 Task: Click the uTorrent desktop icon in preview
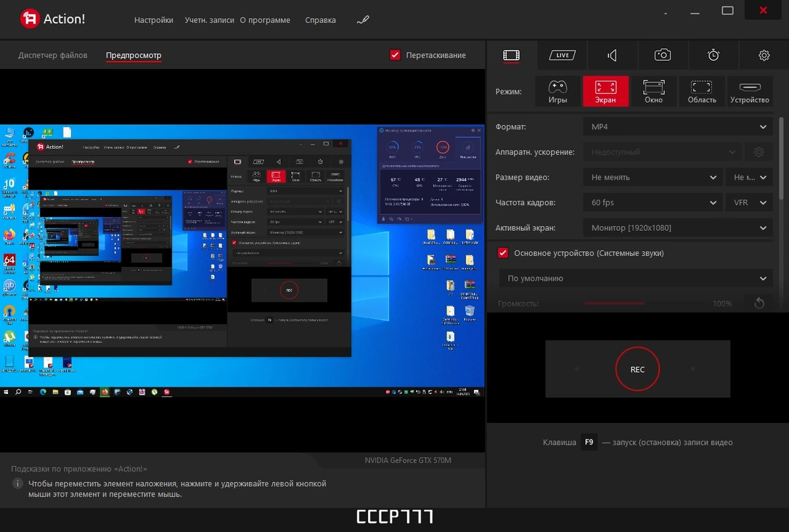(9, 337)
